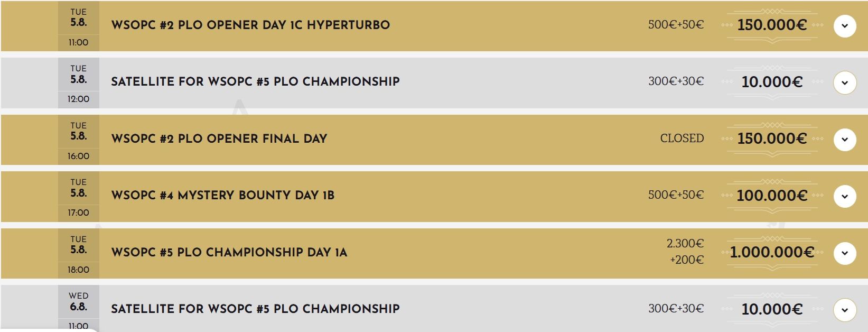Open WSOPC #5 PLO Championship Day 1A title

(x=229, y=252)
